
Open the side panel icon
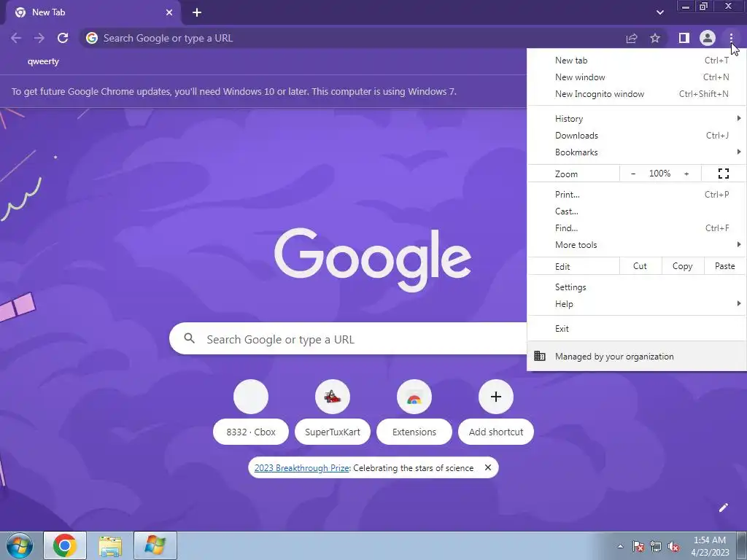(684, 38)
